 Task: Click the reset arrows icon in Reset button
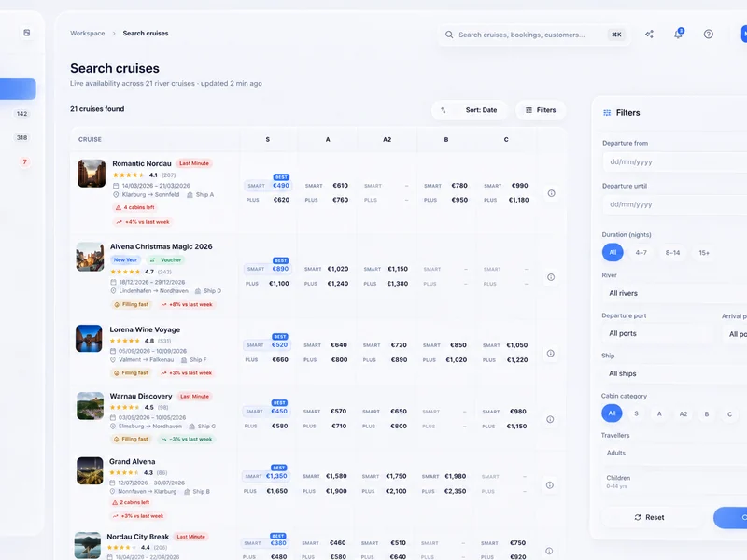pos(638,517)
